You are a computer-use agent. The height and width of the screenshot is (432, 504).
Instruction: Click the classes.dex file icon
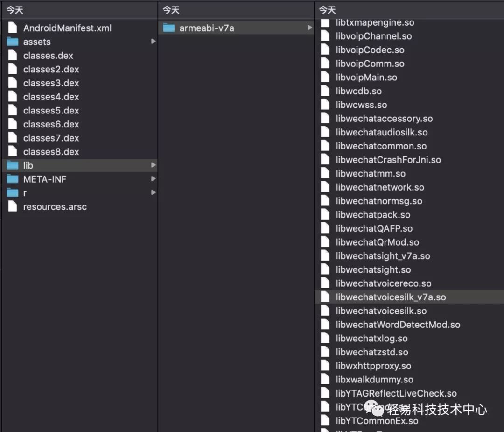point(13,55)
